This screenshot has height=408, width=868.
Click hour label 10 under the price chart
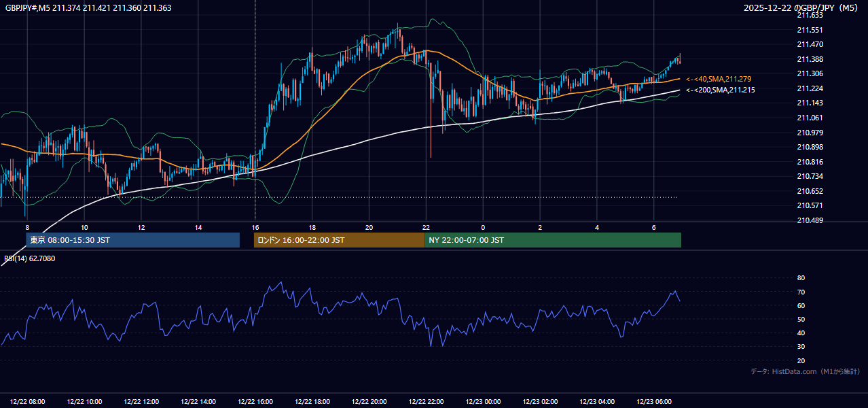click(x=84, y=227)
